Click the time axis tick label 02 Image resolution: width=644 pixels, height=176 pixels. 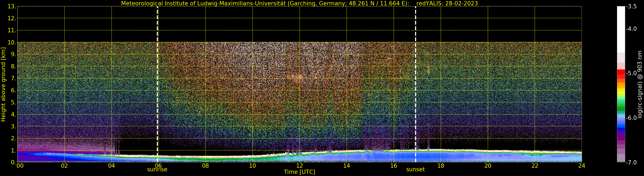click(64, 166)
